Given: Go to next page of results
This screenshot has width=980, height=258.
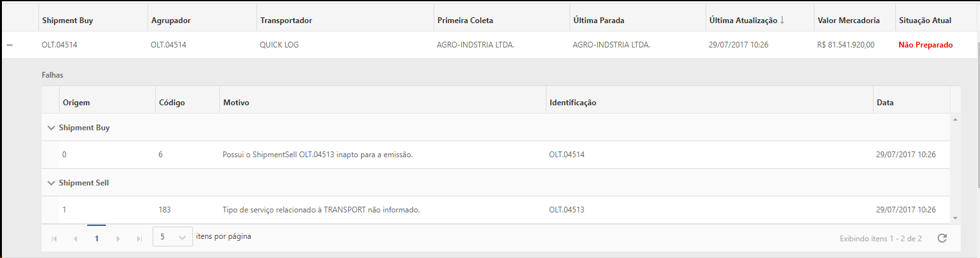Looking at the screenshot, I should pyautogui.click(x=118, y=239).
